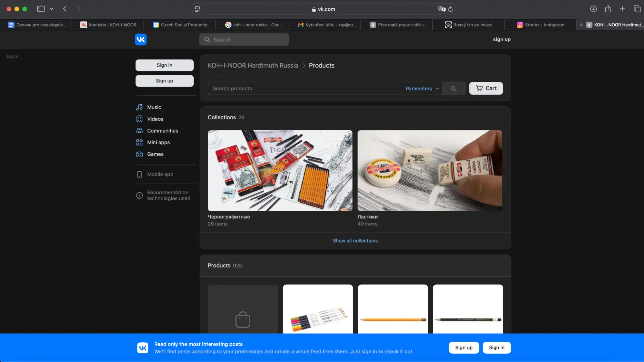Open reader/page menu icon in address bar
This screenshot has height=362, width=644.
coord(197,9)
